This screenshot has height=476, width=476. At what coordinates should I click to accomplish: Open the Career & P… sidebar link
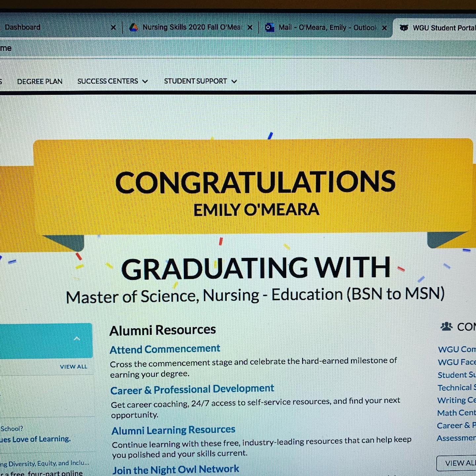point(456,425)
